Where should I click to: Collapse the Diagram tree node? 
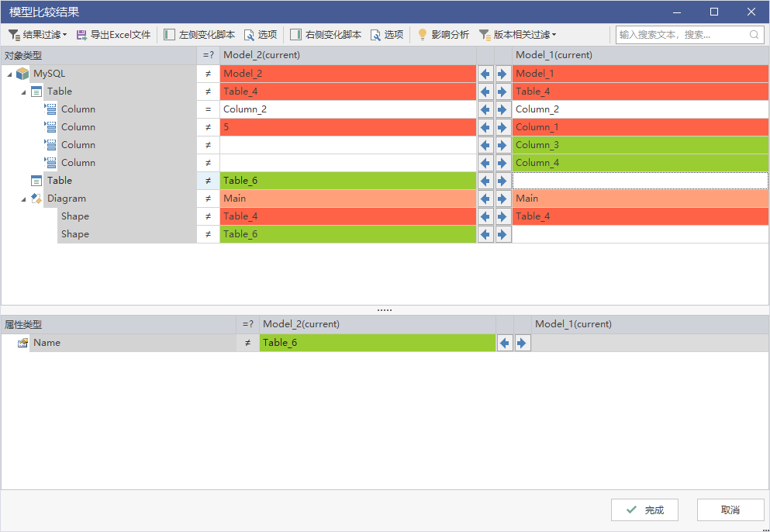pos(23,199)
